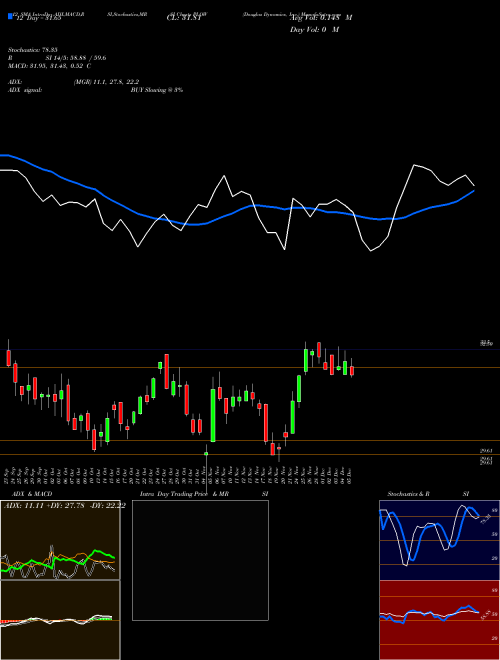Image resolution: width=500 pixels, height=660 pixels.
Task: Click the 'Intra Day Trading Price & MR' title
Action: pyautogui.click(x=184, y=494)
